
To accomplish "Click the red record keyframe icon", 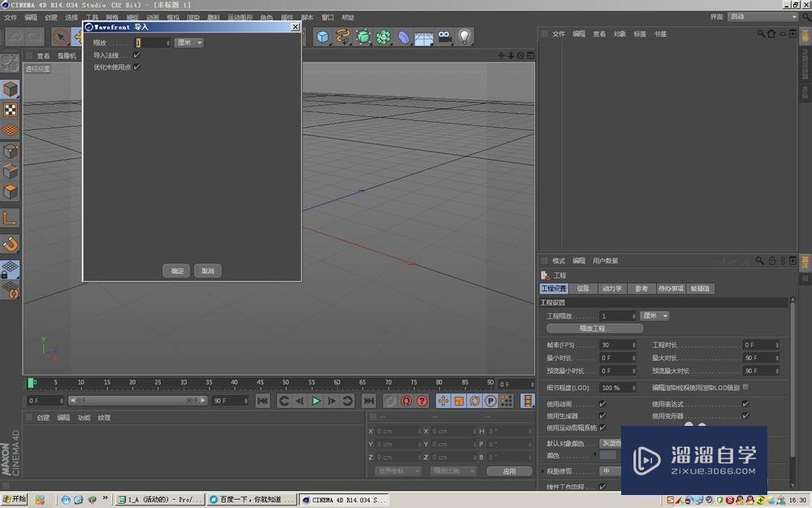I will 405,400.
